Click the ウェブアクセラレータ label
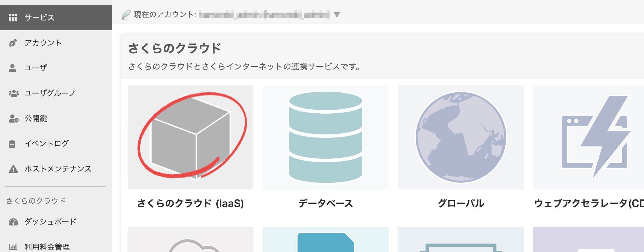Screen dimensions: 644x252 click(x=589, y=203)
